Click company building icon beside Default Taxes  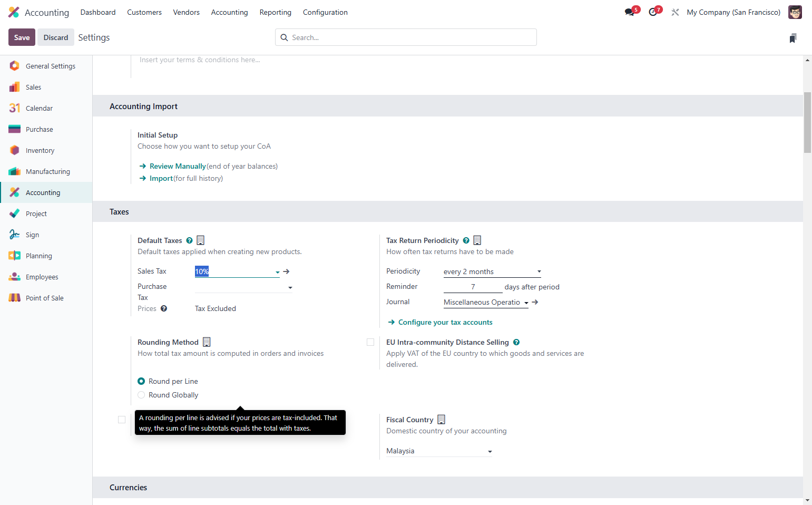coord(201,240)
